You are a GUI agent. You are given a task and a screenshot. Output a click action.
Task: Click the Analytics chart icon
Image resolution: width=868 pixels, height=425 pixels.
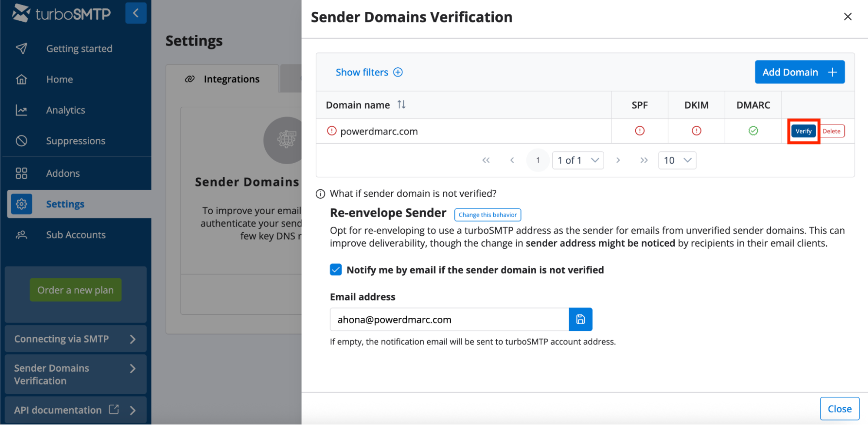(21, 110)
